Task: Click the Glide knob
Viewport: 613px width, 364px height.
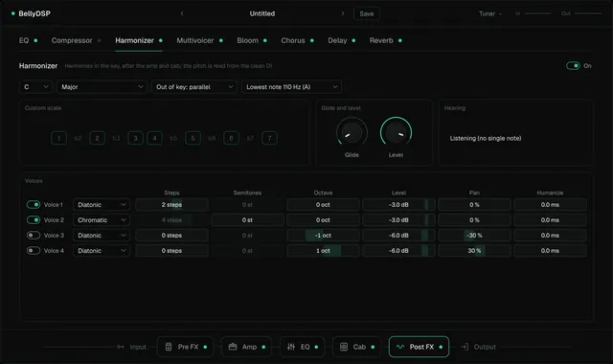Action: click(352, 133)
